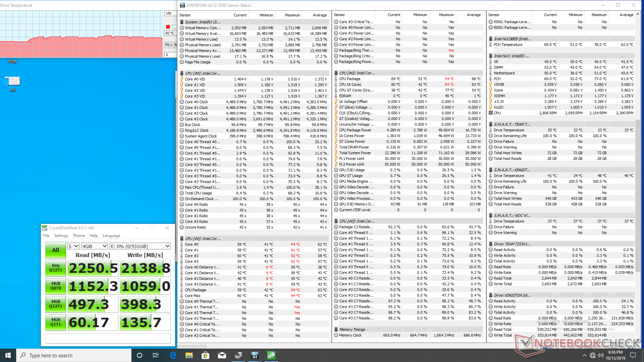Switch to the CrystalDiskMark taskbar icon
Viewport: 644px width, 362px height.
tap(271, 355)
